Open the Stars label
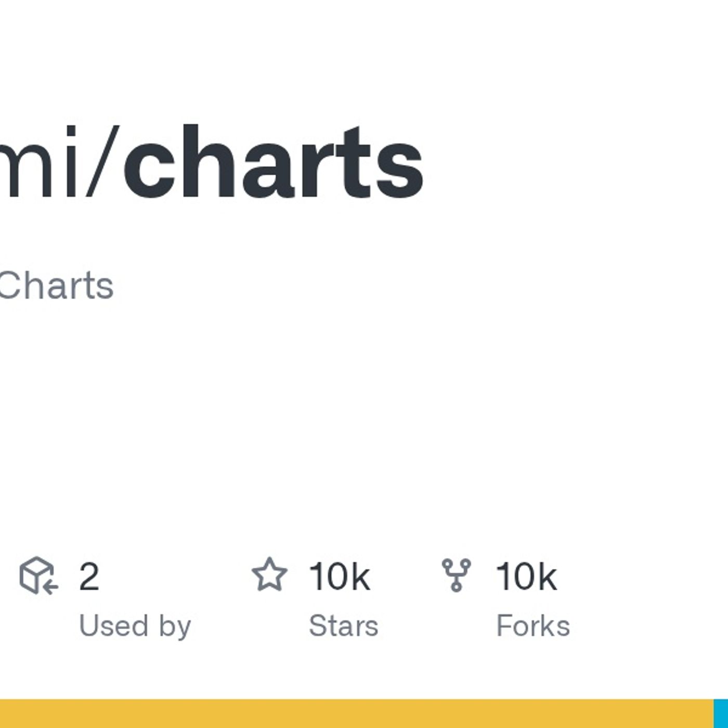 (x=343, y=626)
